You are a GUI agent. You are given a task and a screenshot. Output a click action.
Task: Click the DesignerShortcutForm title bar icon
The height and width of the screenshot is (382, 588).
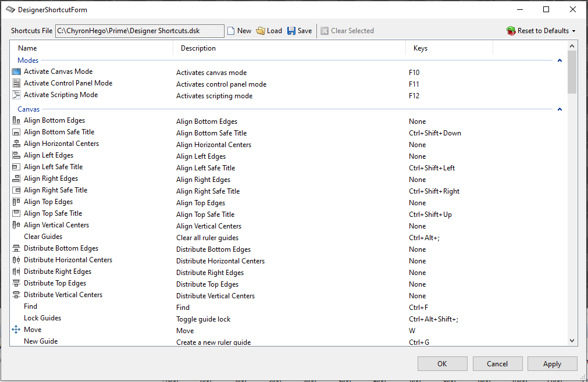click(x=10, y=10)
